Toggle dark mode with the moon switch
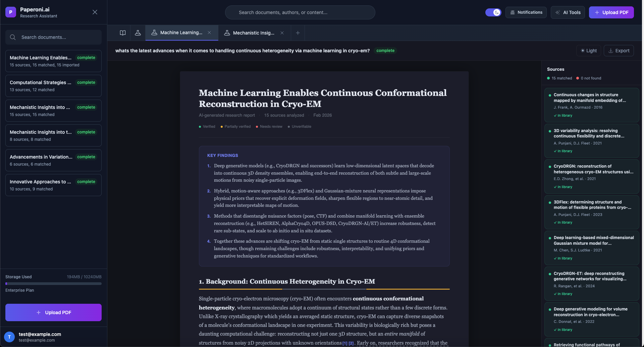Viewport: 644px width, 347px height. (493, 12)
